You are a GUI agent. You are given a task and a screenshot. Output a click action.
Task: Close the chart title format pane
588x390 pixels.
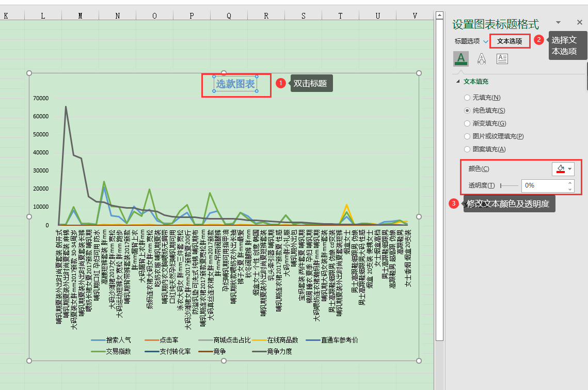pos(579,22)
